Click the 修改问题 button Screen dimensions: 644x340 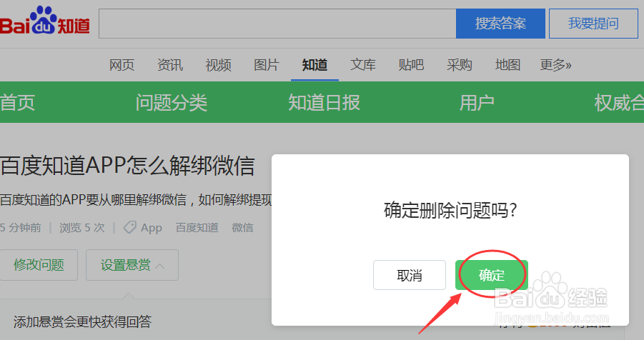click(39, 265)
